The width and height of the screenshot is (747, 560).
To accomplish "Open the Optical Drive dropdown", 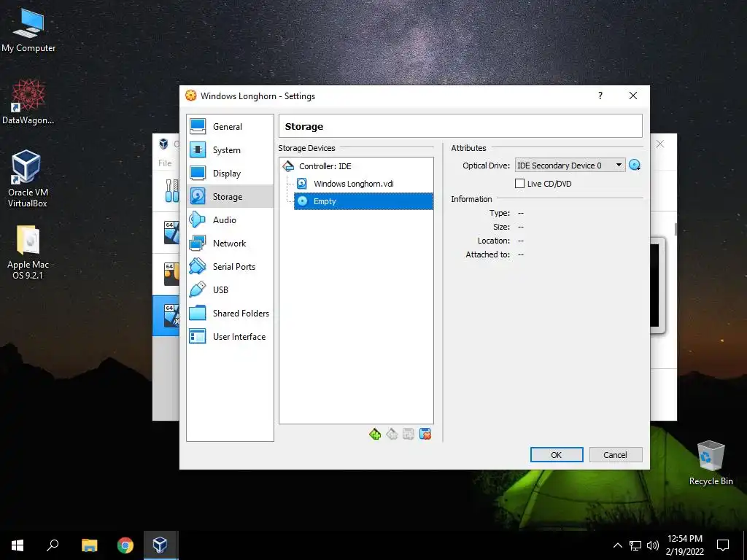I will click(570, 166).
